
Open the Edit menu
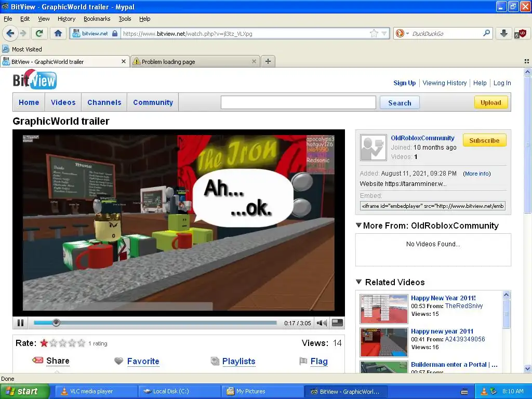click(x=25, y=19)
